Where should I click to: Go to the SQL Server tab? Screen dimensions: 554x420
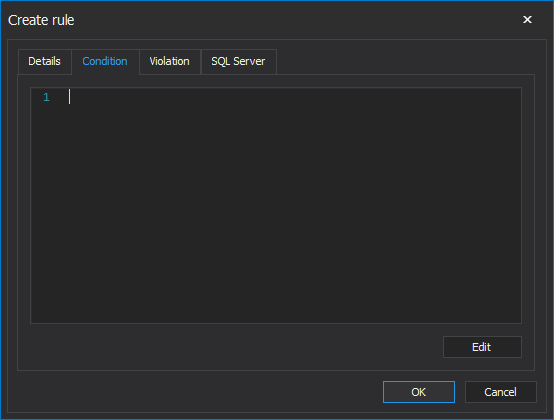(238, 61)
